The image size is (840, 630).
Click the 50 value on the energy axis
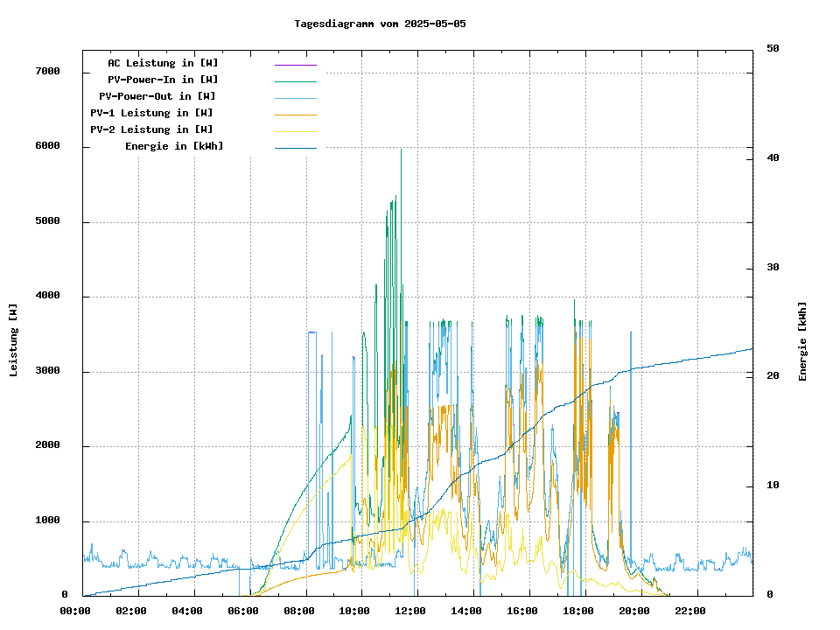coord(773,49)
